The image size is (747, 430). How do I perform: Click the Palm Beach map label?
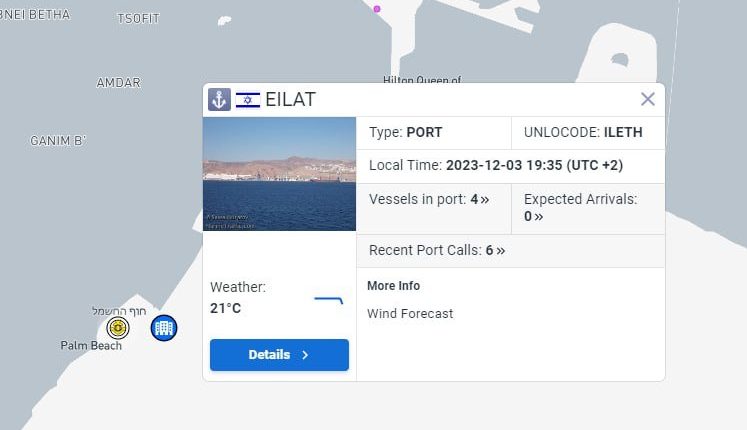(91, 346)
